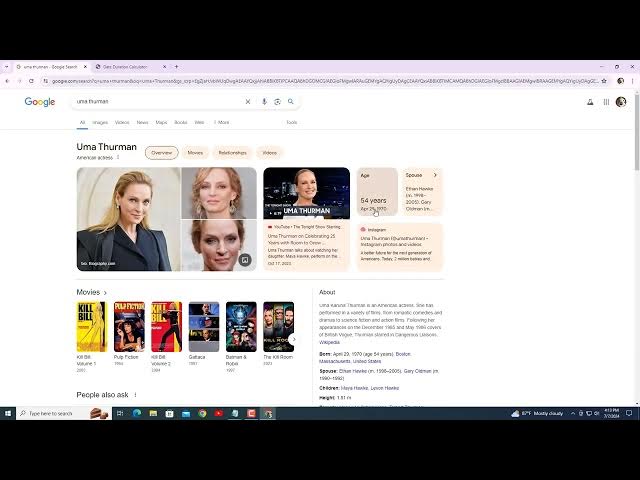This screenshot has height=480, width=640.
Task: Reload the page in Chrome
Action: click(32, 81)
